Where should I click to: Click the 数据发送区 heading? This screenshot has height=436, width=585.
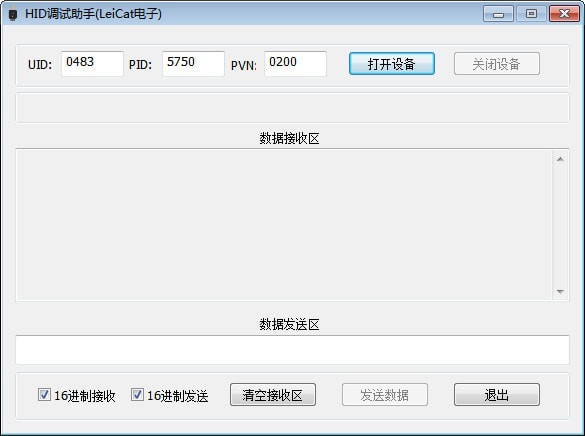coord(289,324)
